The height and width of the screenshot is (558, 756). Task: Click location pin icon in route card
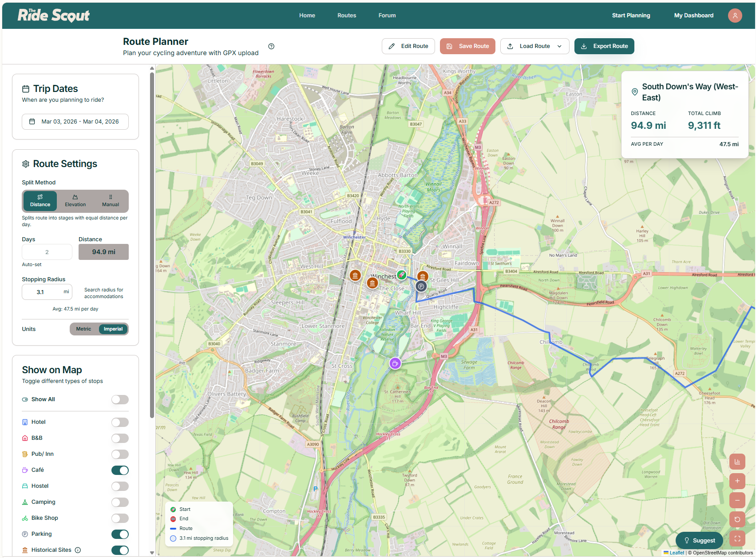635,92
